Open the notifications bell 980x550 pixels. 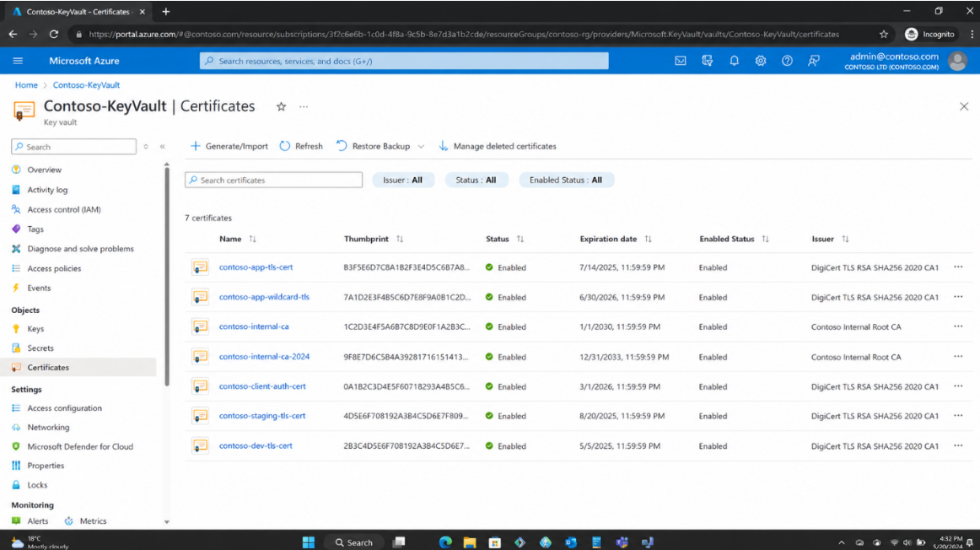[x=734, y=61]
